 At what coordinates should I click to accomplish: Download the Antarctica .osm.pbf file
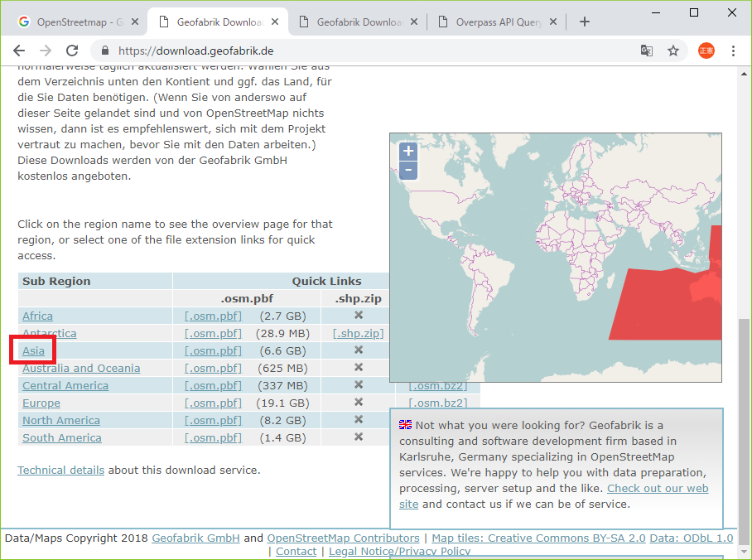(213, 333)
